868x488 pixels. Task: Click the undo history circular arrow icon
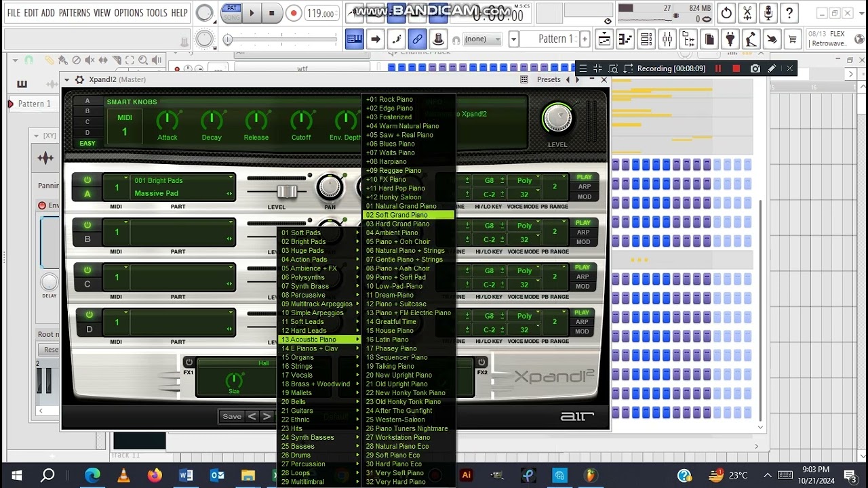(x=726, y=13)
